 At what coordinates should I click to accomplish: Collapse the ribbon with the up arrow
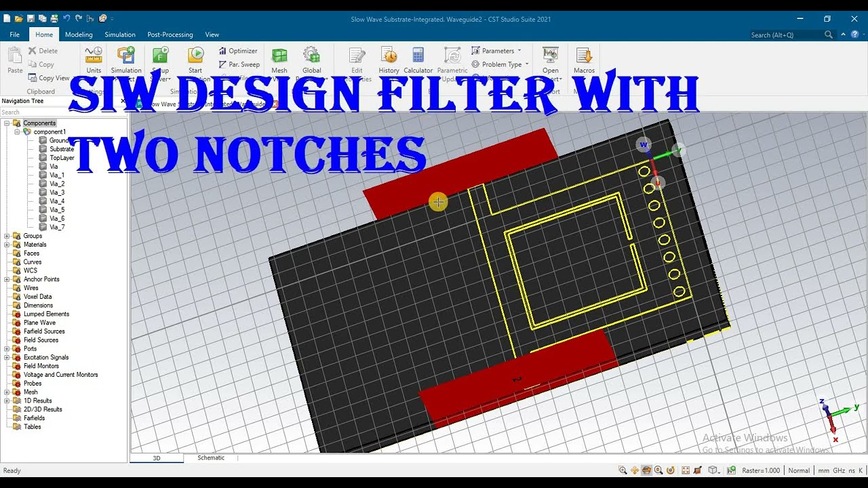click(844, 34)
